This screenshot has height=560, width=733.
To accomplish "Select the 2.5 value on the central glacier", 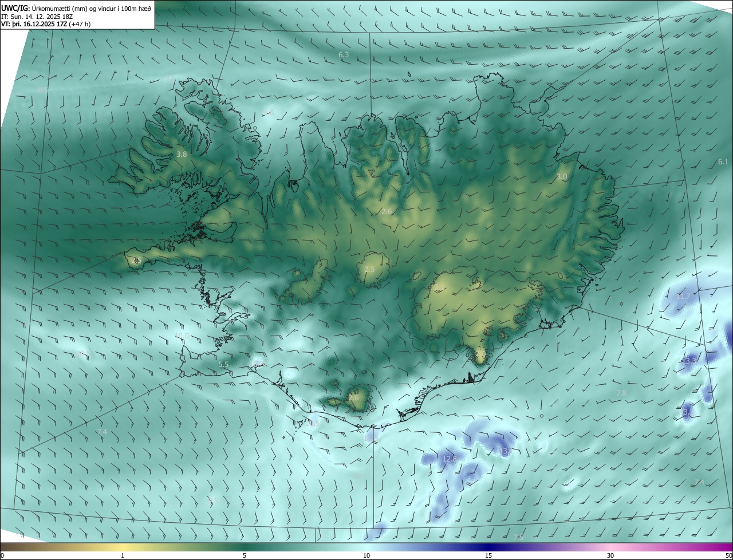I will coord(369,269).
